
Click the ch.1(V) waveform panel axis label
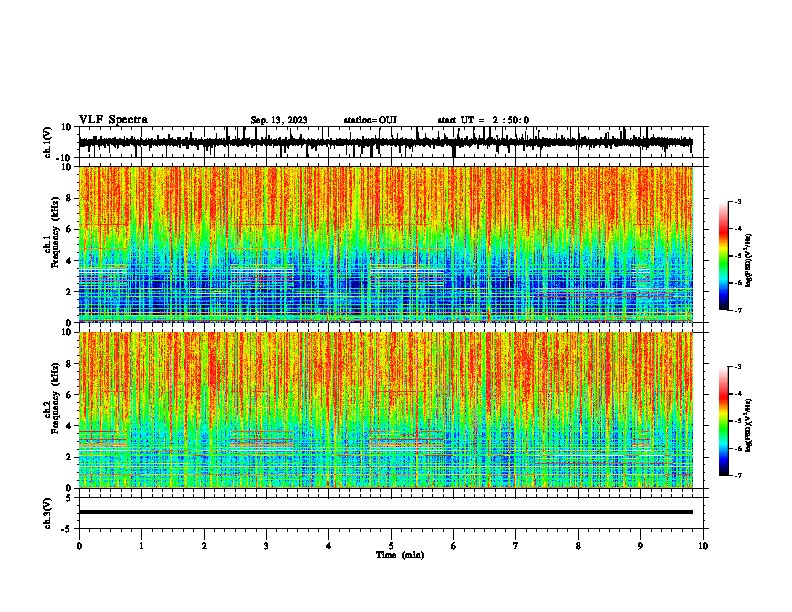tap(48, 142)
